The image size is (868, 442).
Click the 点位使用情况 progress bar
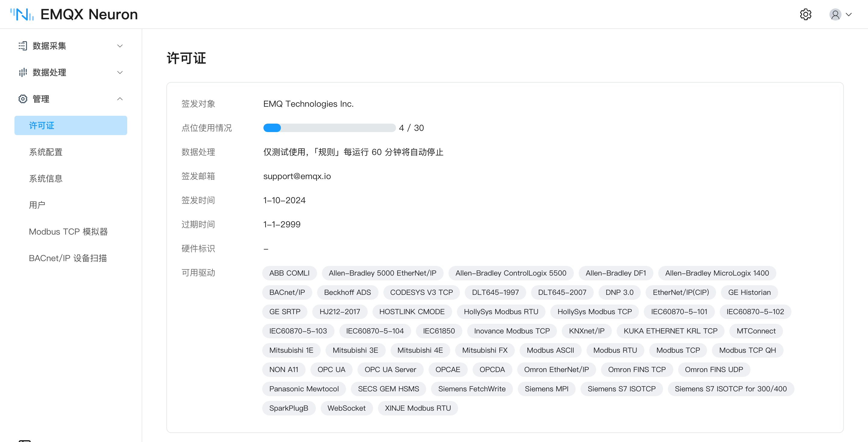[329, 128]
